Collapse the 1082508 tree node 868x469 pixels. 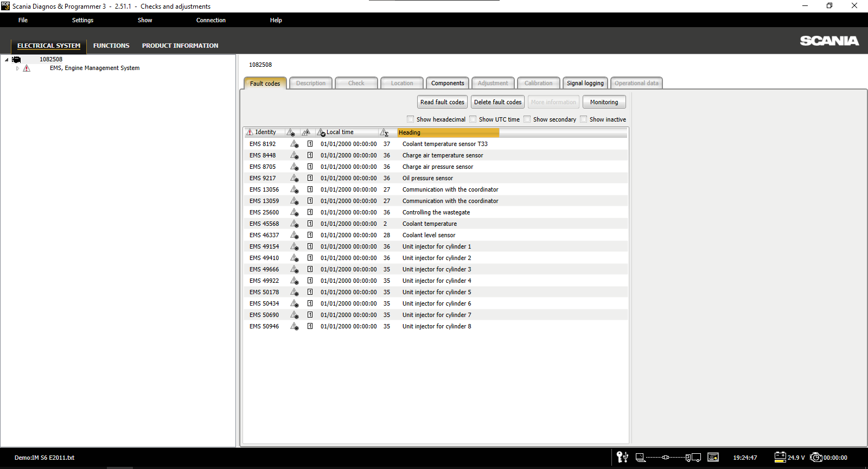coord(7,60)
